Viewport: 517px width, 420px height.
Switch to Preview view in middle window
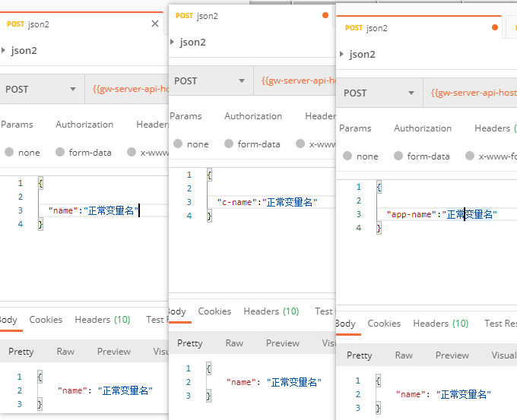click(x=283, y=343)
